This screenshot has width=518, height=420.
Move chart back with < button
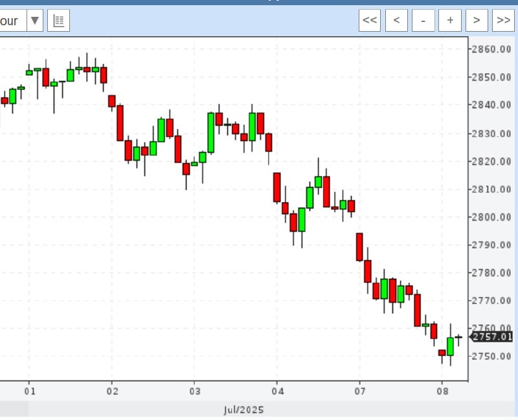point(396,21)
